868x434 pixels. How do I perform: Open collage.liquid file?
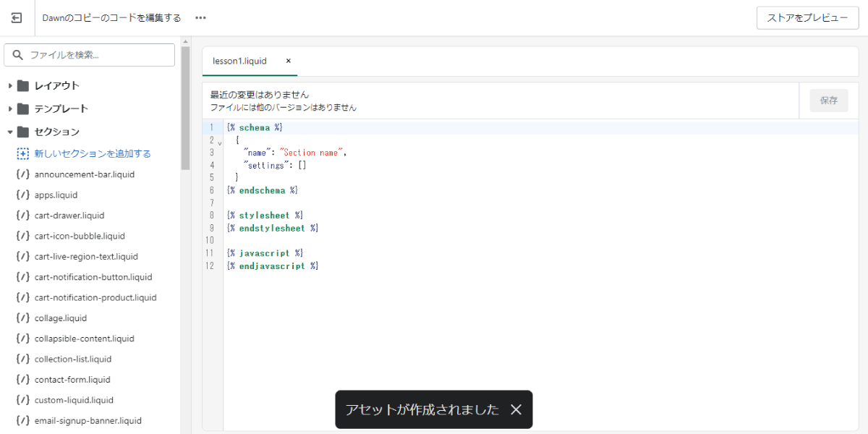(x=61, y=318)
